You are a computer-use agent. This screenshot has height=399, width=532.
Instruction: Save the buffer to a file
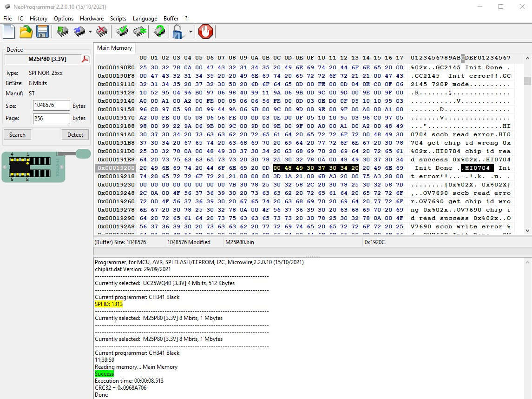pos(42,32)
